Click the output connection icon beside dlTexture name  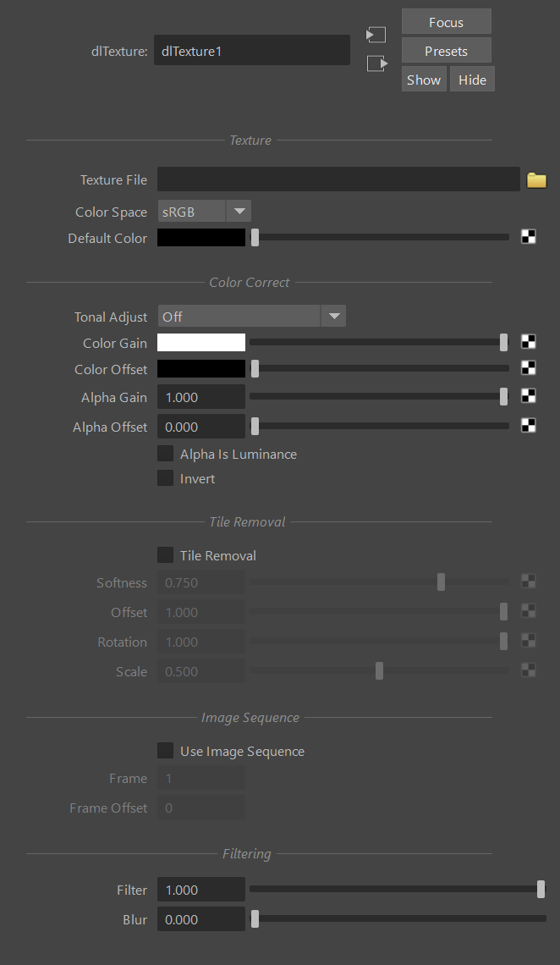[x=376, y=63]
